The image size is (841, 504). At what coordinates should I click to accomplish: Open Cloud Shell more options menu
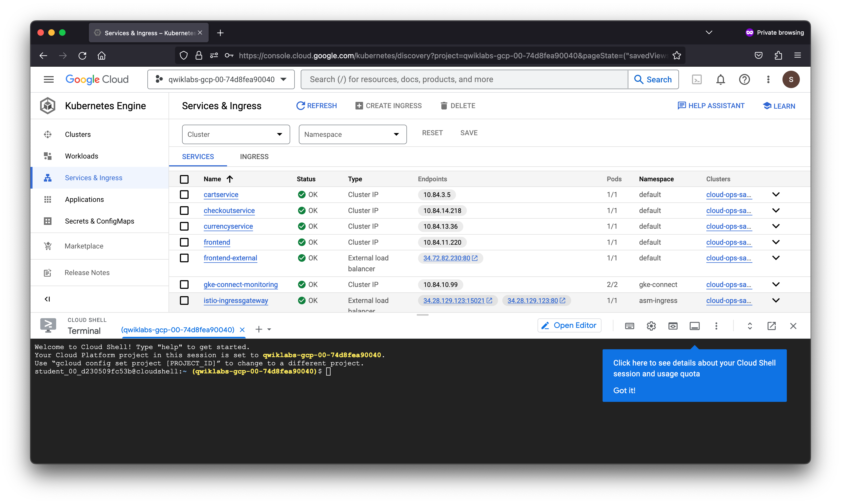[x=716, y=326]
